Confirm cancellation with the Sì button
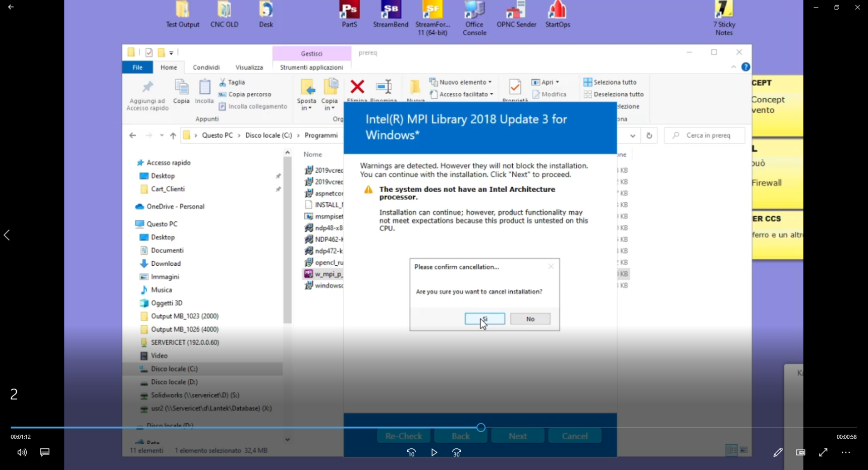The width and height of the screenshot is (868, 470). (484, 319)
